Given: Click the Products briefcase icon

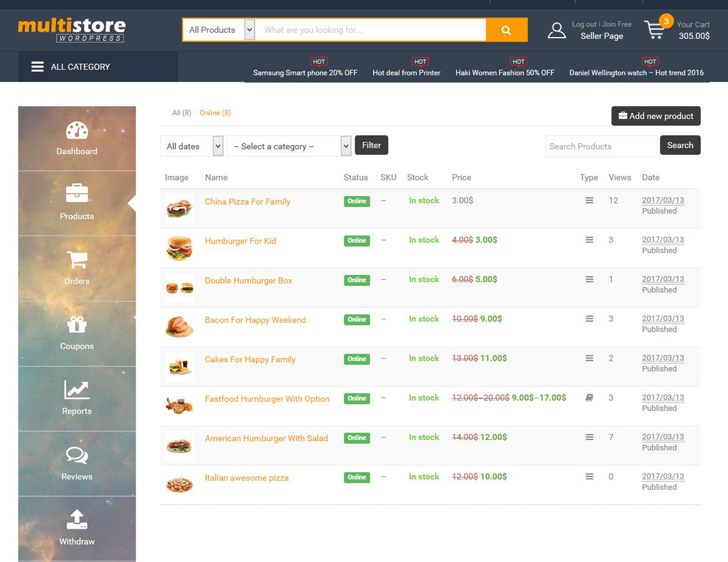Looking at the screenshot, I should [x=77, y=194].
